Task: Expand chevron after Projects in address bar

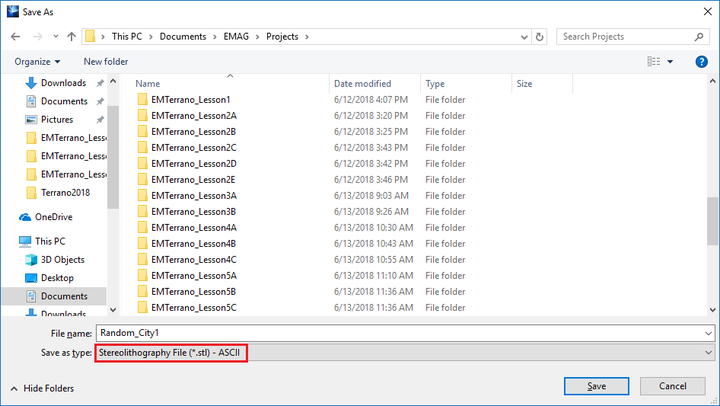Action: coord(306,37)
